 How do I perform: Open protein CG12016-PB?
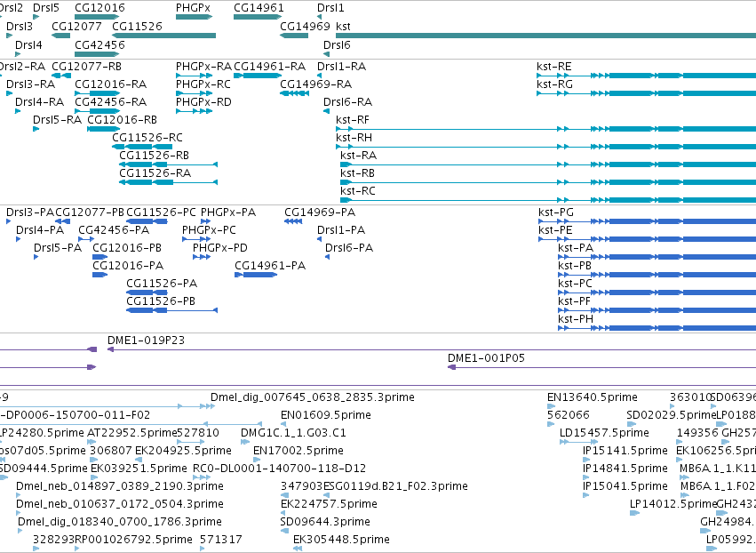pyautogui.click(x=127, y=248)
